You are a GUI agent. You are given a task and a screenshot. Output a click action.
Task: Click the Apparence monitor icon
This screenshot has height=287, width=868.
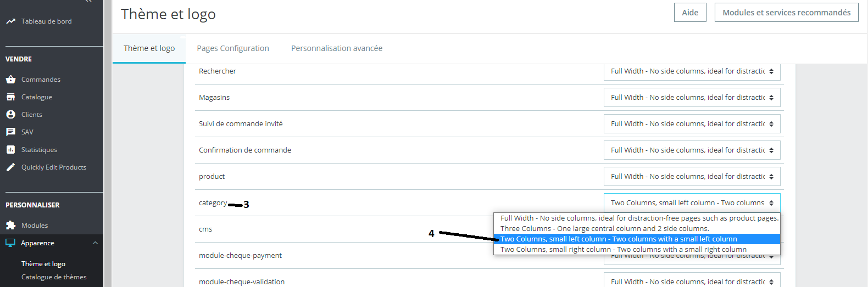(10, 243)
